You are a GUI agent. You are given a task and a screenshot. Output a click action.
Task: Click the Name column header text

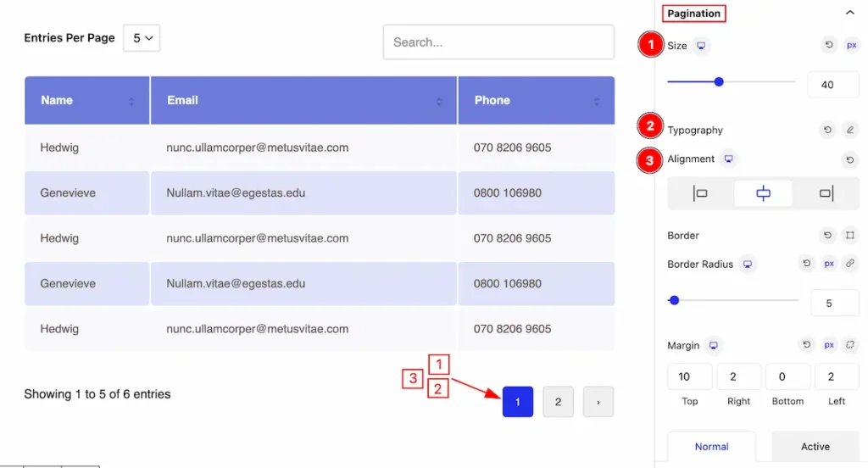pyautogui.click(x=57, y=100)
